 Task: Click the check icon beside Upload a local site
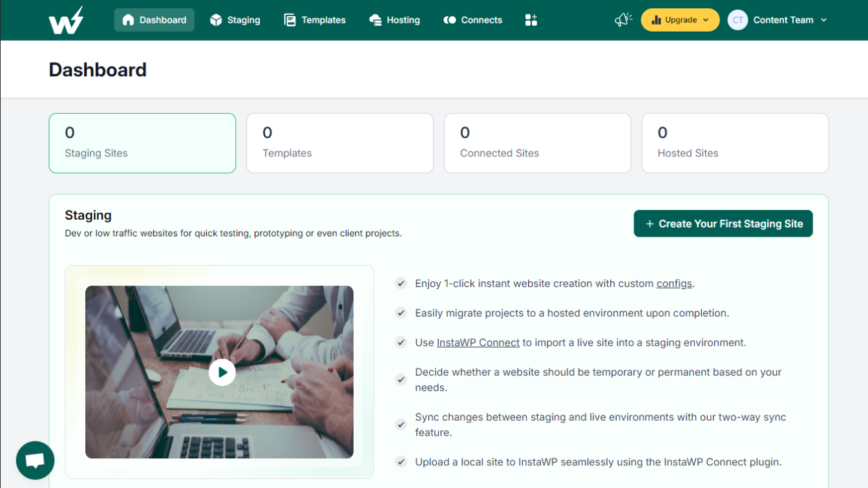pyautogui.click(x=401, y=462)
